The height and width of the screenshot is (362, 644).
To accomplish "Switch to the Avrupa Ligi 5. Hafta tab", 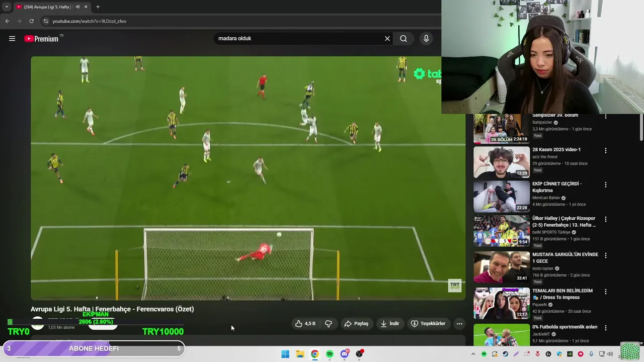I will [x=48, y=7].
